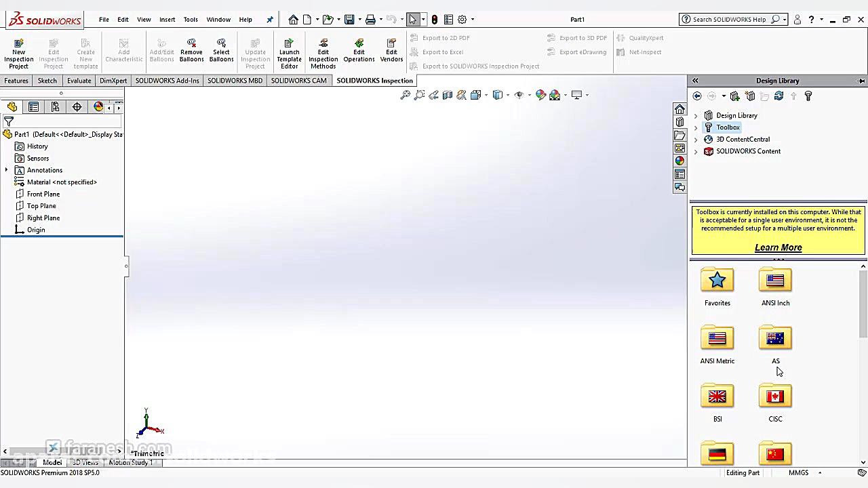Expand Toolbox node arrow
This screenshot has height=488, width=868.
point(696,127)
